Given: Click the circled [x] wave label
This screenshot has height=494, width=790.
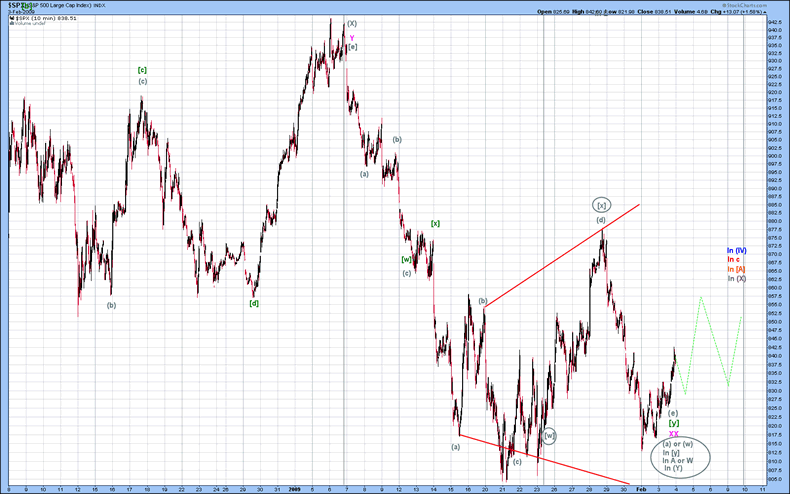Looking at the screenshot, I should click(x=601, y=205).
